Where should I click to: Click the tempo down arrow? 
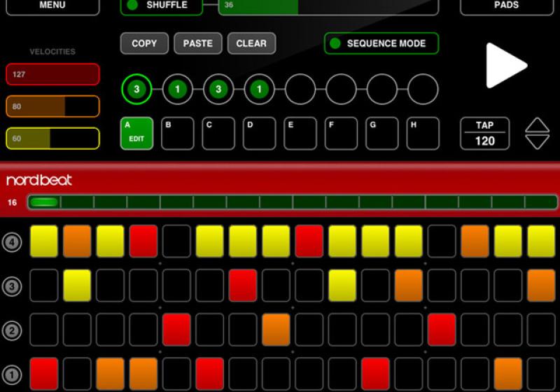tap(537, 141)
